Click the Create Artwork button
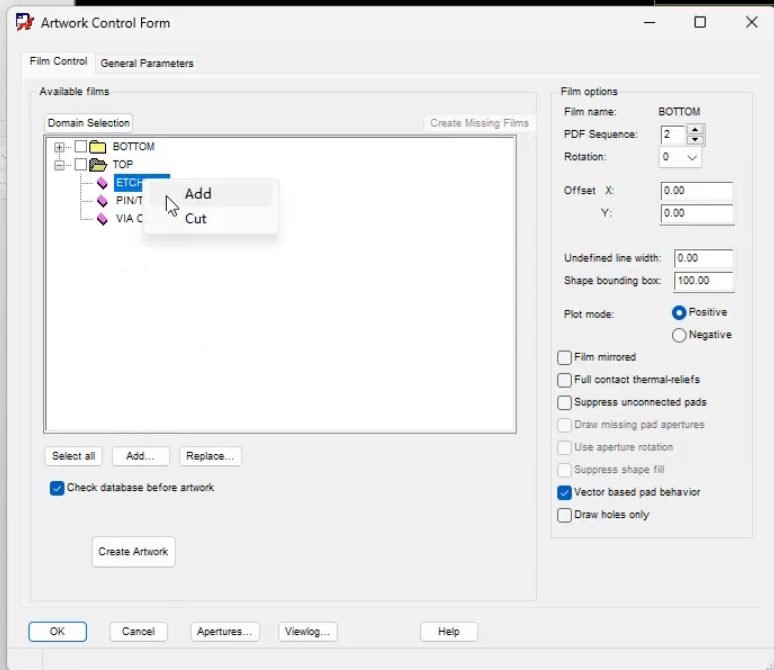 [x=133, y=552]
